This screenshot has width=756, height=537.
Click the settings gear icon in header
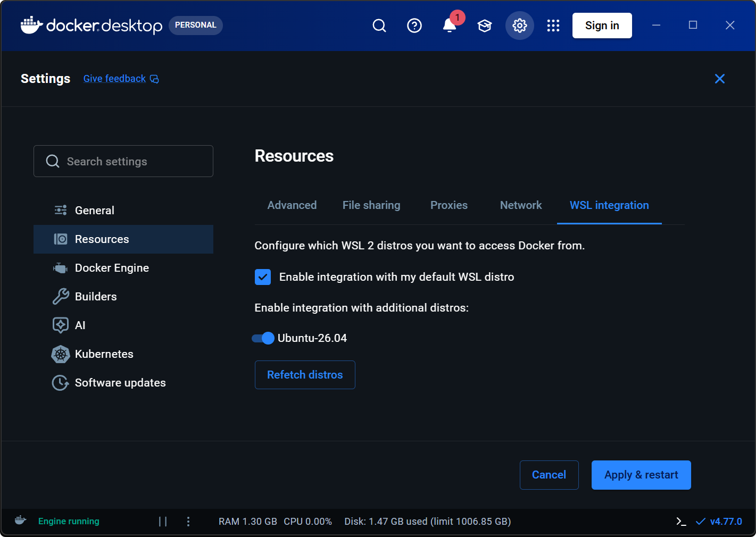520,26
